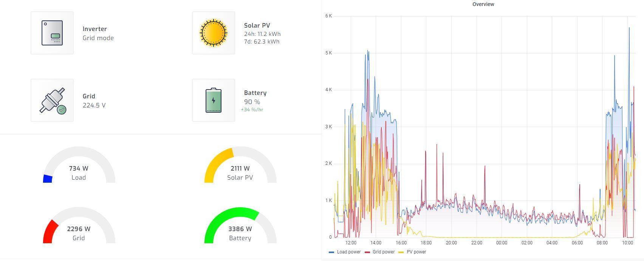Click the blue Load power legend swatch
Image resolution: width=644 pixels, height=261 pixels.
[331, 252]
